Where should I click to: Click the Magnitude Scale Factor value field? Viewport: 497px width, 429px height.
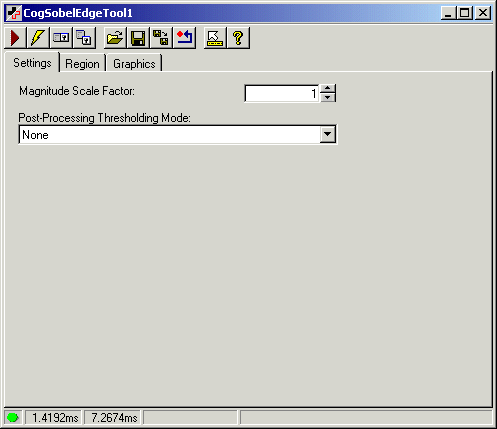(282, 93)
